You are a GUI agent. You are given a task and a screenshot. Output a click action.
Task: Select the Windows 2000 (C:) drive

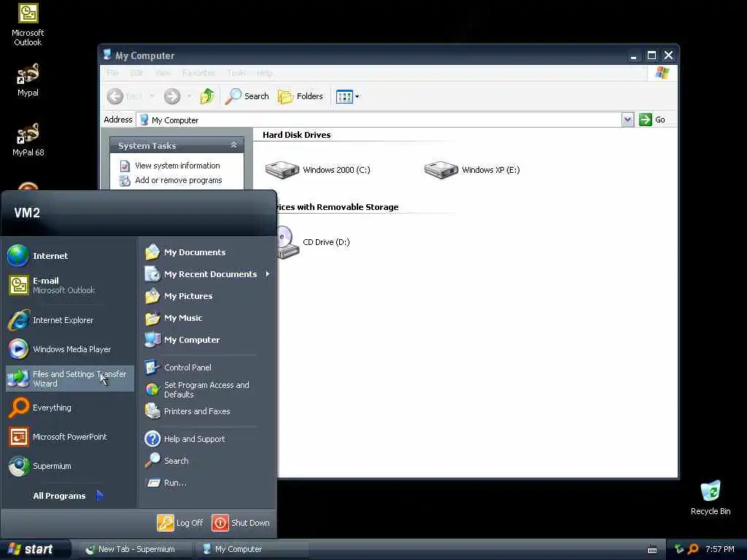point(317,169)
